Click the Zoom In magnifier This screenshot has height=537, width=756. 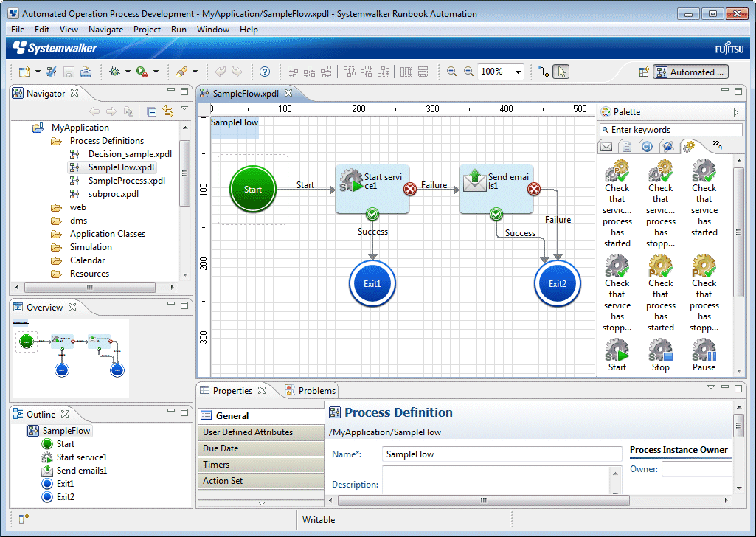coord(452,72)
